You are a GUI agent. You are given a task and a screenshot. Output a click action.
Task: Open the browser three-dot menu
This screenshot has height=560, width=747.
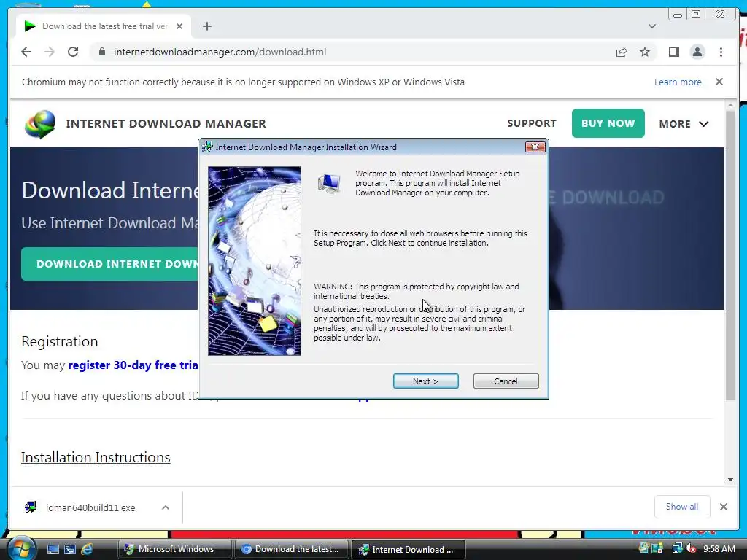(x=721, y=52)
